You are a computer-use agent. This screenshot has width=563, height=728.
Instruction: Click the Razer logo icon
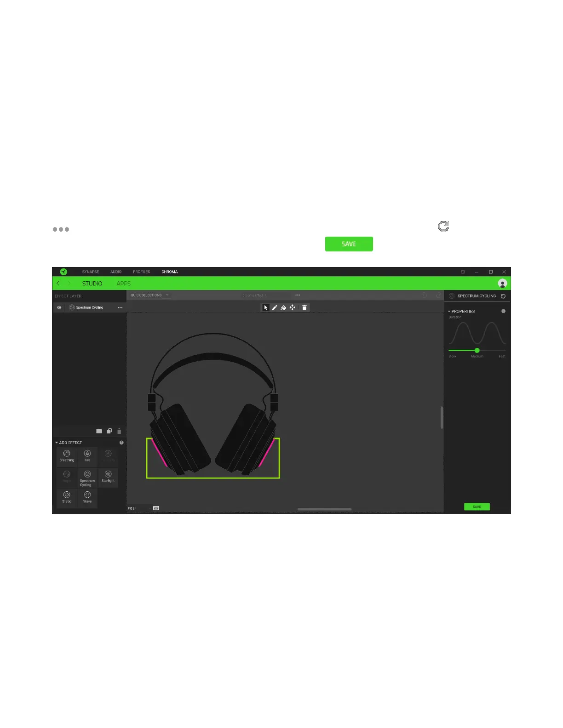pyautogui.click(x=63, y=272)
